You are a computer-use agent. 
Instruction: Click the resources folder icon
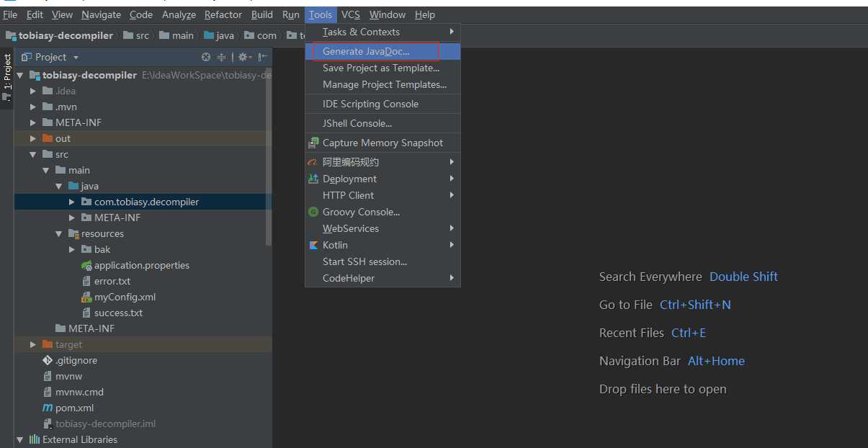pos(73,233)
